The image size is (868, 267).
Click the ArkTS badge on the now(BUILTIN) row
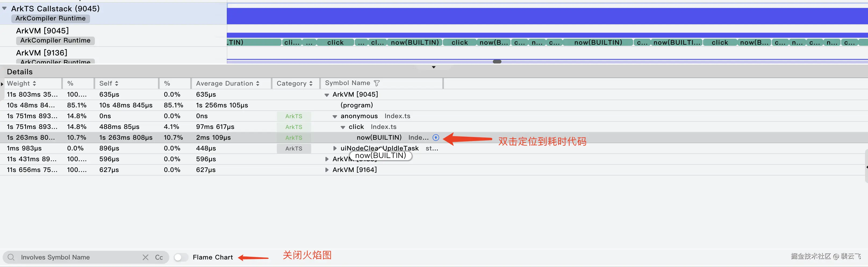point(294,138)
